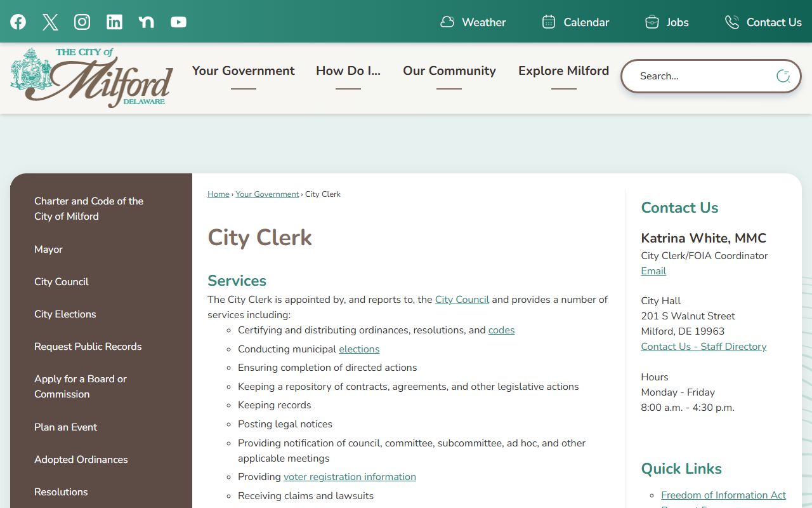Viewport: 812px width, 508px height.
Task: Open the codes link
Action: pos(501,330)
